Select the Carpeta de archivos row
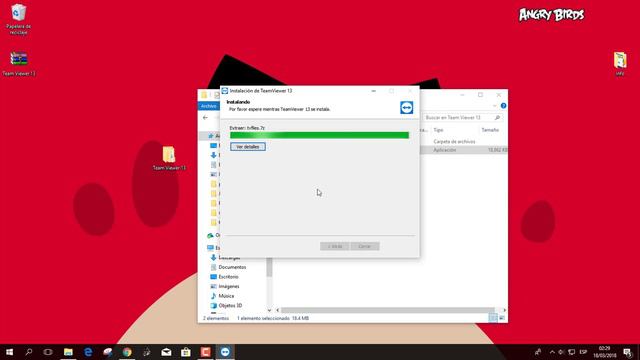 point(454,141)
